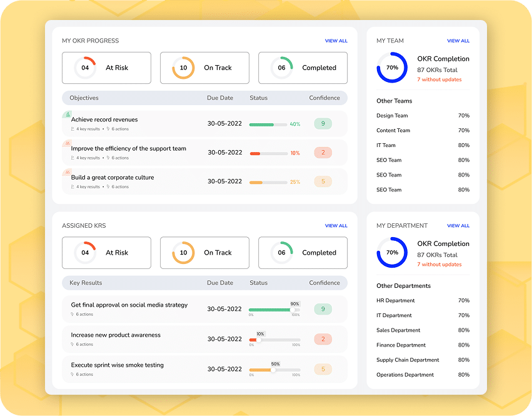Open View All in My Team panel
The height and width of the screenshot is (416, 532).
tap(458, 41)
